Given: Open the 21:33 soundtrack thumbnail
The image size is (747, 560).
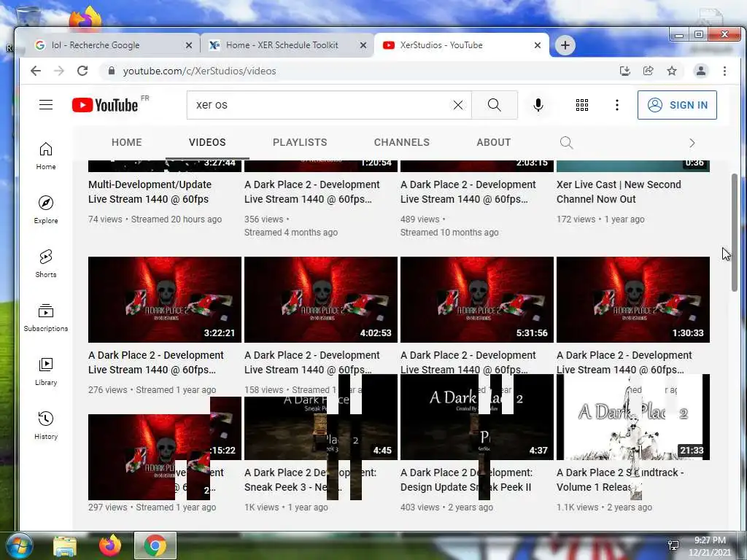Looking at the screenshot, I should click(x=632, y=417).
